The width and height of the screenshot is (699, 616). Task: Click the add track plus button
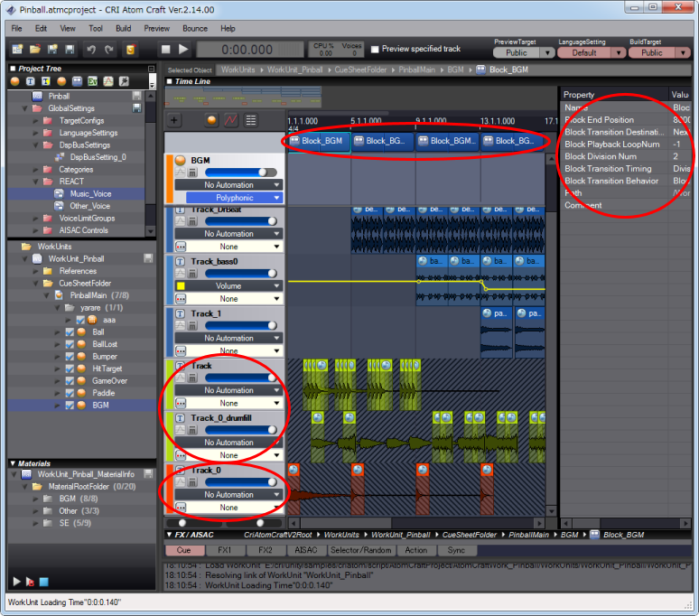(x=174, y=120)
